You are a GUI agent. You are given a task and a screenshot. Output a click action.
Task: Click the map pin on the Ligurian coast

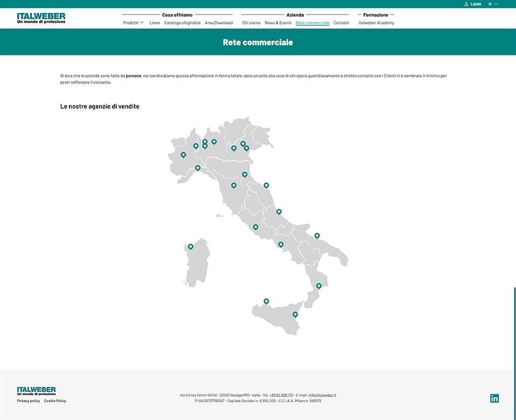[198, 167]
